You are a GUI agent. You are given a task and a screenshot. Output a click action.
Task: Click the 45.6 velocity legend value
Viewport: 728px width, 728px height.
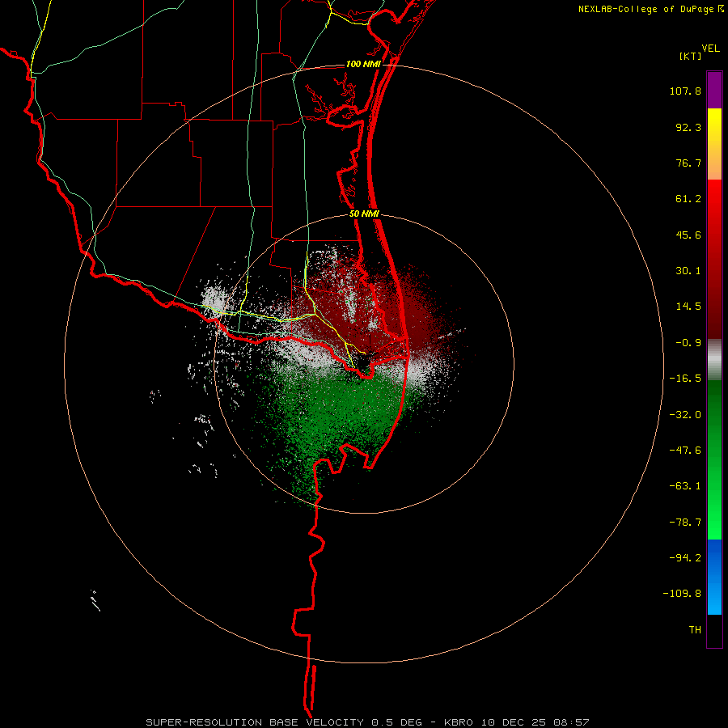[688, 235]
